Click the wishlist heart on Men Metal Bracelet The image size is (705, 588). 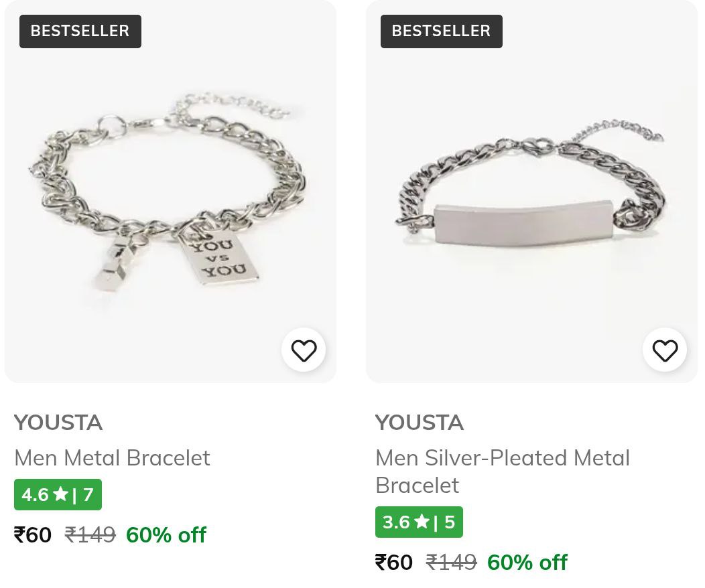pyautogui.click(x=304, y=350)
